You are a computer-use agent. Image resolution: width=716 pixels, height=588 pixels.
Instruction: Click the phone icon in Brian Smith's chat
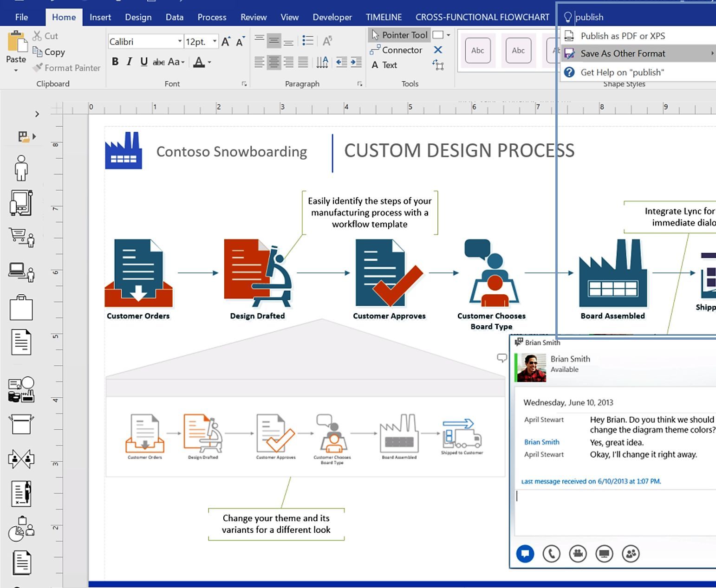tap(551, 554)
